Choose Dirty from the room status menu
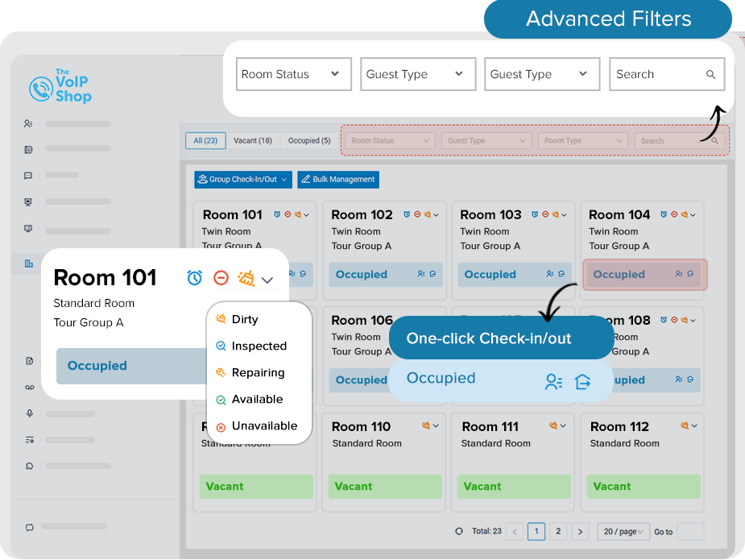 click(x=259, y=319)
